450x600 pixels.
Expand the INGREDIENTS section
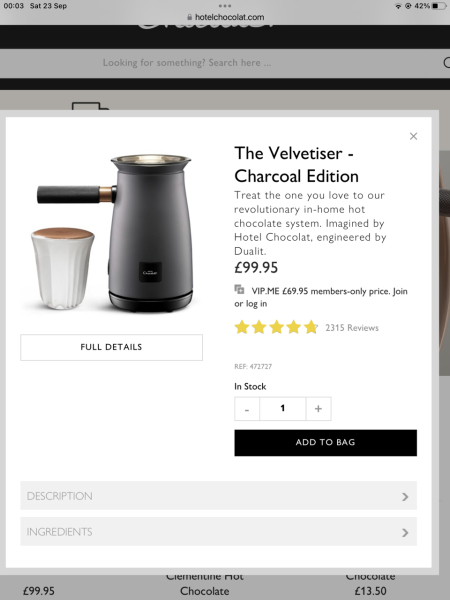coord(218,532)
